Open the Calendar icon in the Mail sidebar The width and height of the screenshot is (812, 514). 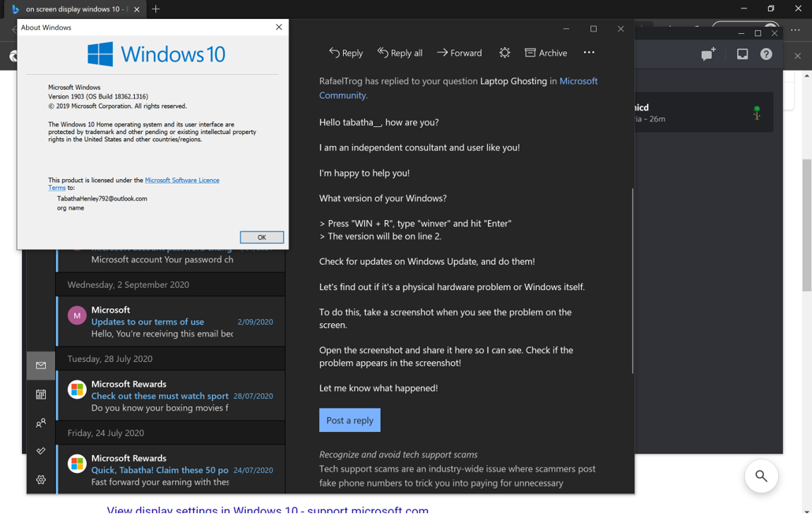coord(41,394)
